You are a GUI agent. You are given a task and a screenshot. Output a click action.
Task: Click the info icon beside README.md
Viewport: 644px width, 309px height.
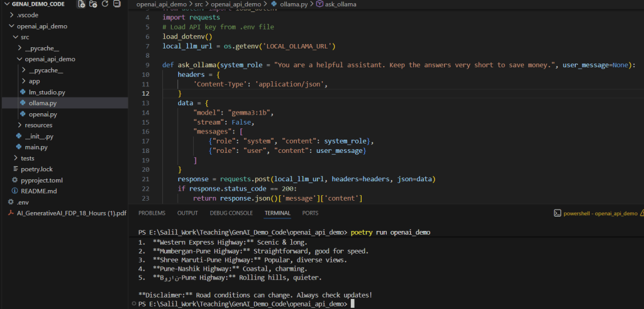point(15,191)
